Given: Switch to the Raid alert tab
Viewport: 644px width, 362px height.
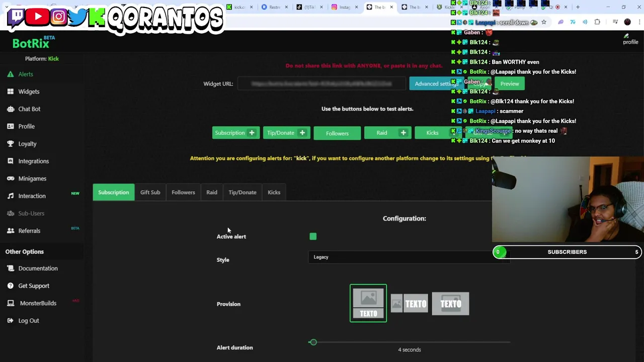Looking at the screenshot, I should coord(212,192).
